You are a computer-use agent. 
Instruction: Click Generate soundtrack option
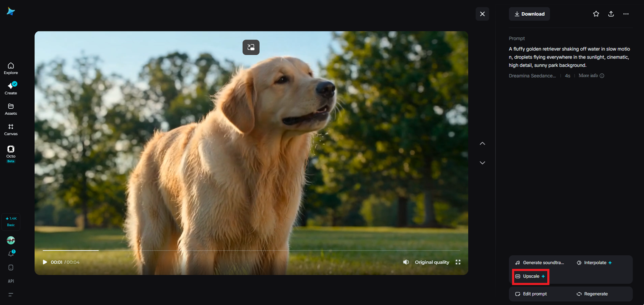point(540,263)
